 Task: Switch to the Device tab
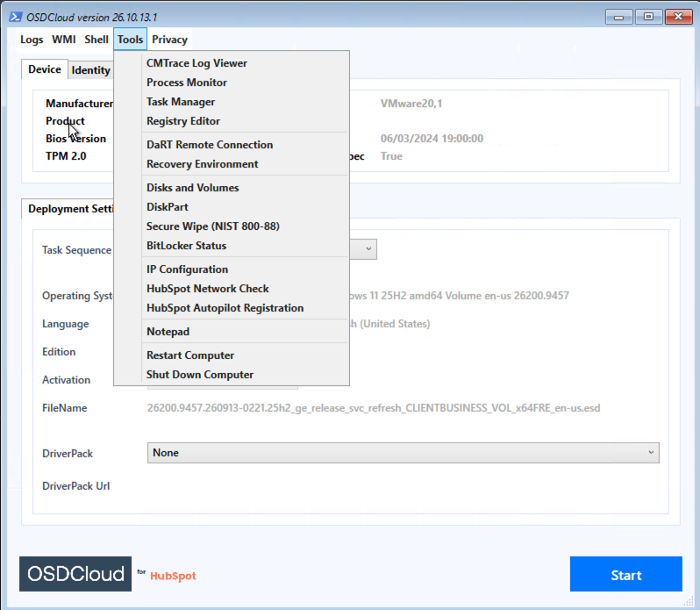[x=45, y=69]
